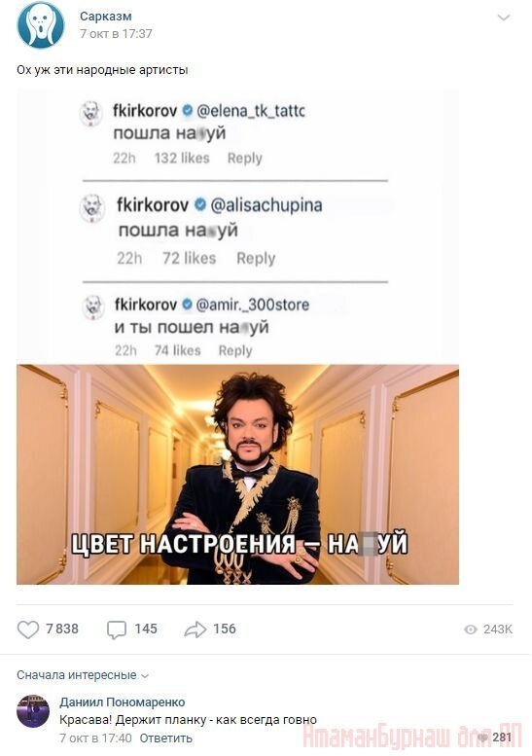
Task: Click the 7 838 likes counter
Action: (x=61, y=629)
